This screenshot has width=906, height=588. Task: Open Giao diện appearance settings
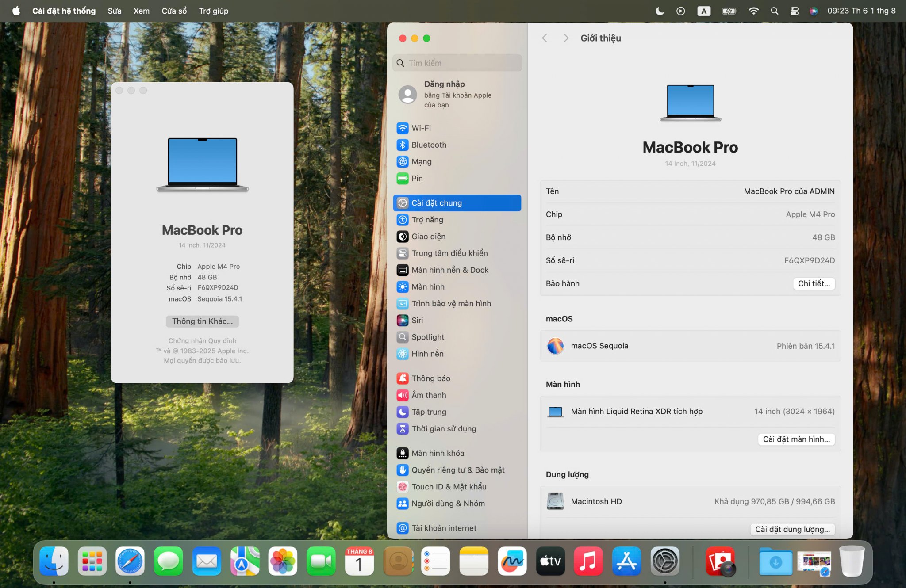[457, 237]
